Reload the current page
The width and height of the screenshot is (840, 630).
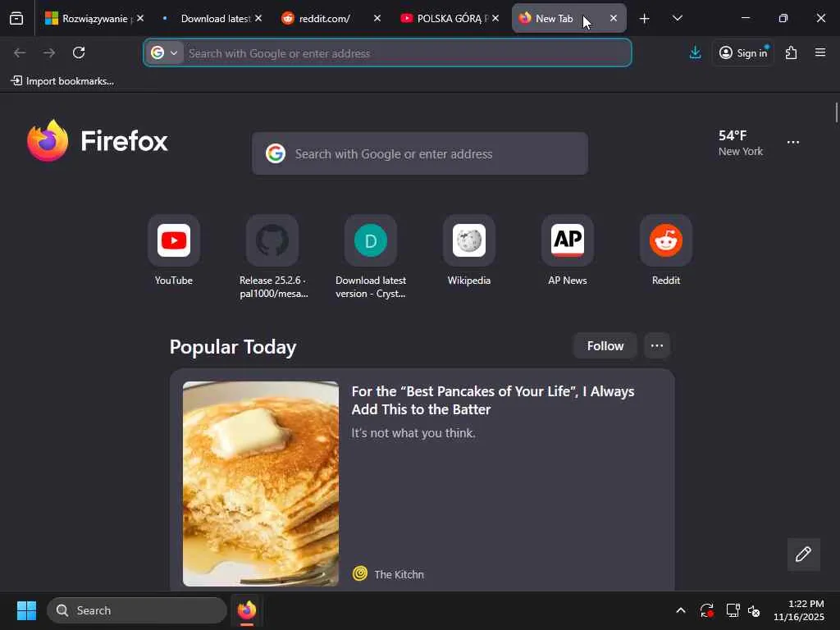click(x=79, y=52)
